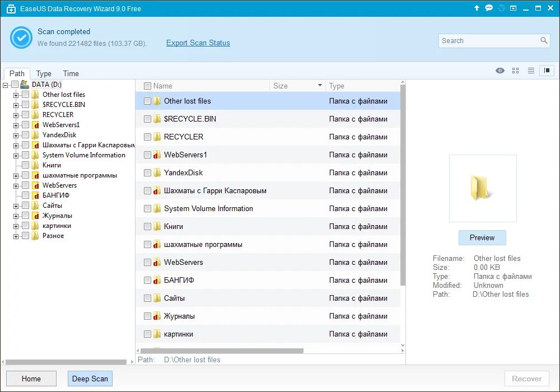Expand Разное tree node

coord(16,236)
